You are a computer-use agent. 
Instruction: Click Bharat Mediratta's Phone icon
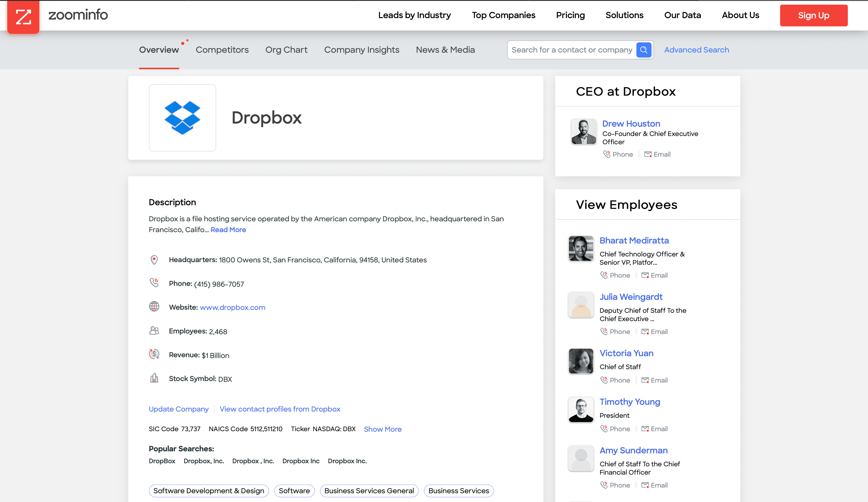click(604, 275)
